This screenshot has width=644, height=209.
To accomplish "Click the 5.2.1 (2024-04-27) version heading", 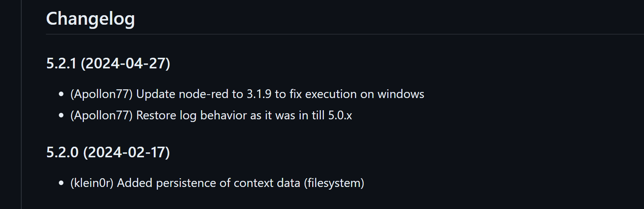I will (x=108, y=63).
